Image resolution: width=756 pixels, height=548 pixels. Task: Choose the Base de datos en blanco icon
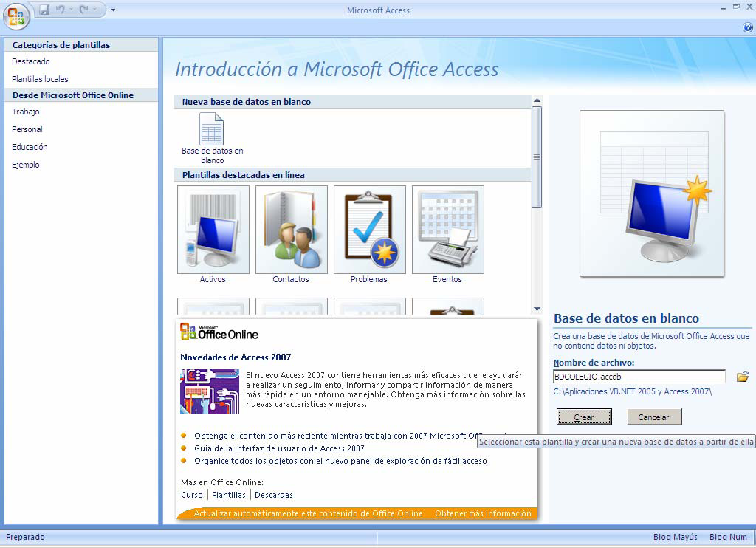[212, 138]
